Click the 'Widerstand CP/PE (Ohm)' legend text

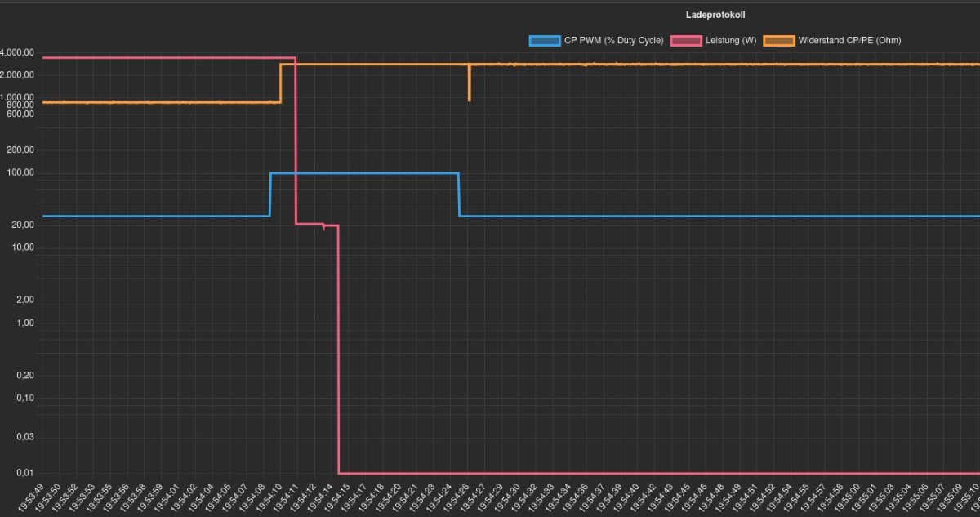849,41
